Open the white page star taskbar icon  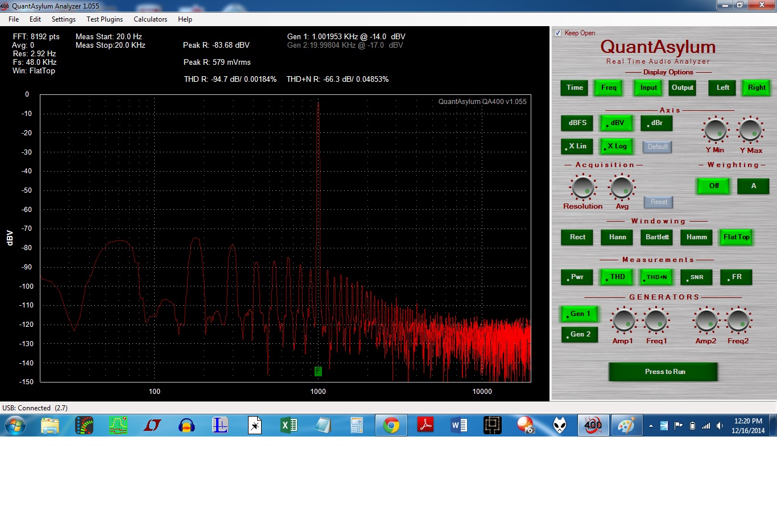point(255,425)
